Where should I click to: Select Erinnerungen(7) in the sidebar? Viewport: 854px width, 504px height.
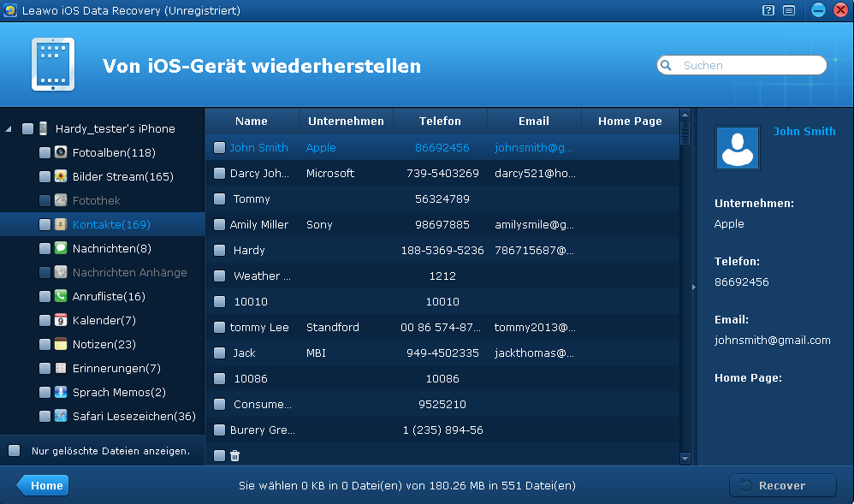point(103,368)
